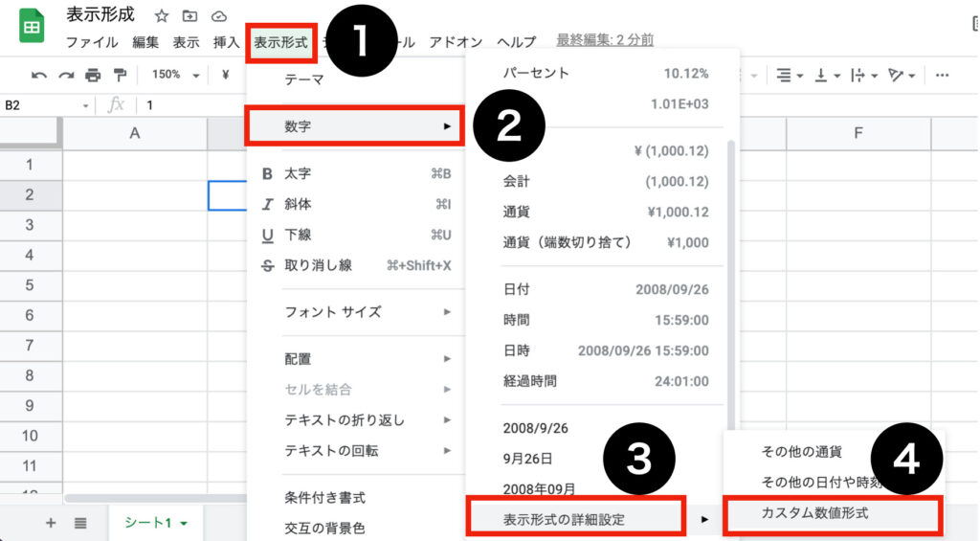Open the ヘルプ menu

516,42
